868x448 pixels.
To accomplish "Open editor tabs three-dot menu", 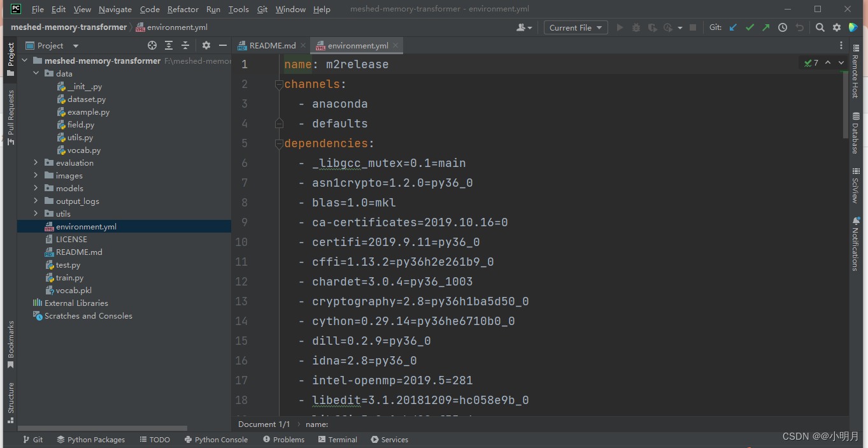I will tap(841, 45).
